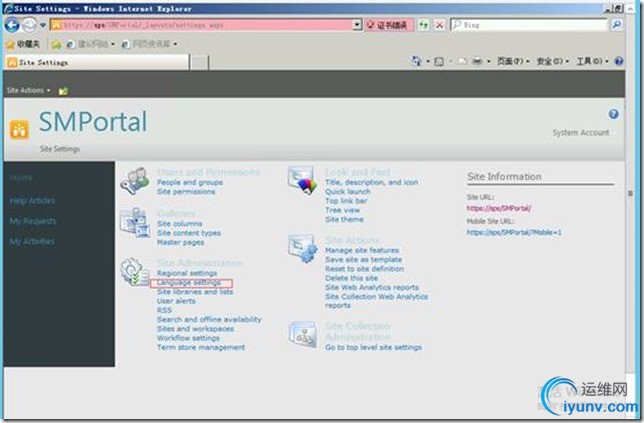Click the Users and Permissions icon
This screenshot has height=423, width=644.
[135, 180]
